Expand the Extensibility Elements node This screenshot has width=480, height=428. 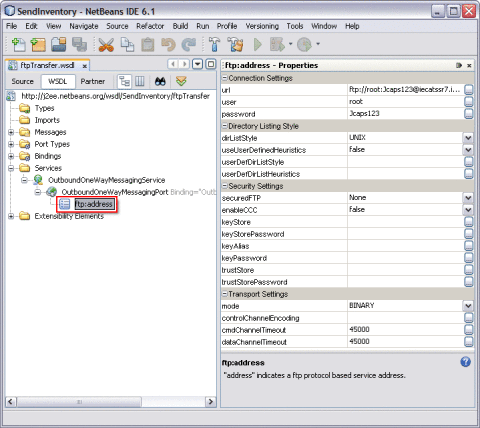pyautogui.click(x=11, y=216)
